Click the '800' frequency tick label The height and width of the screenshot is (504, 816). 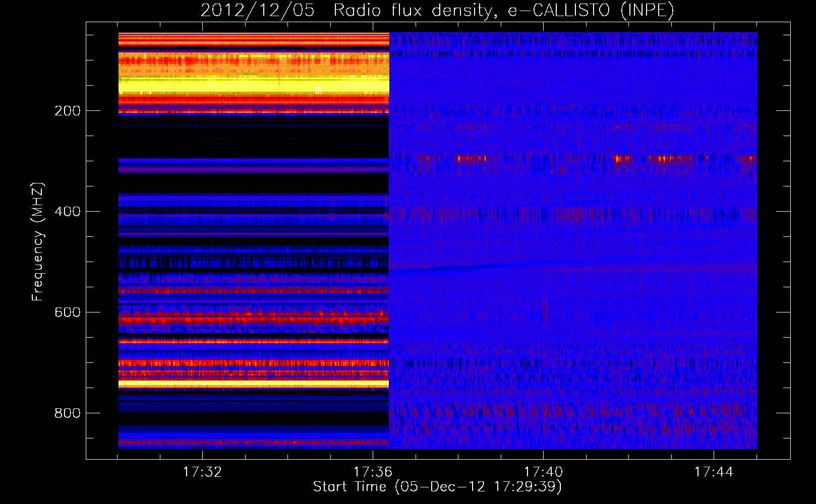(68, 413)
